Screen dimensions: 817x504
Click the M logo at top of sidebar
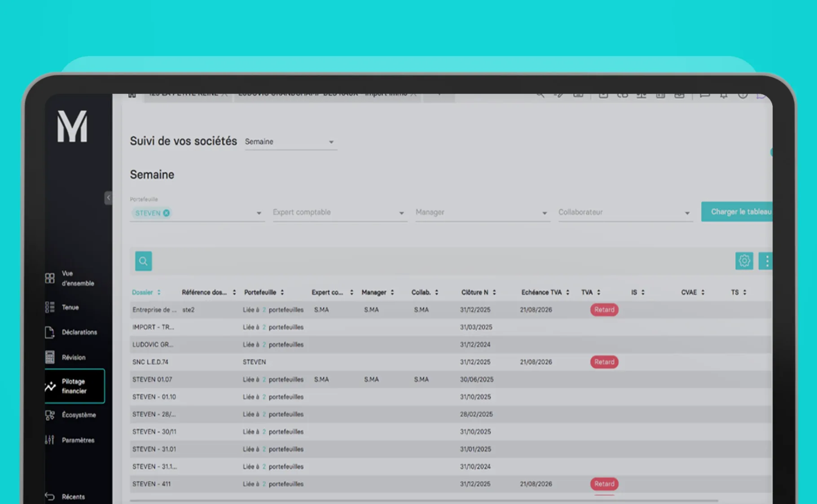72,127
